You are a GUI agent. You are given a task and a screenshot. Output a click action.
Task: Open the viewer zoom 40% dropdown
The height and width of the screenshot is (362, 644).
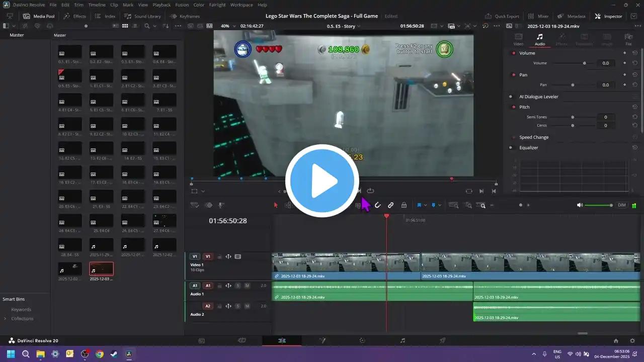229,26
